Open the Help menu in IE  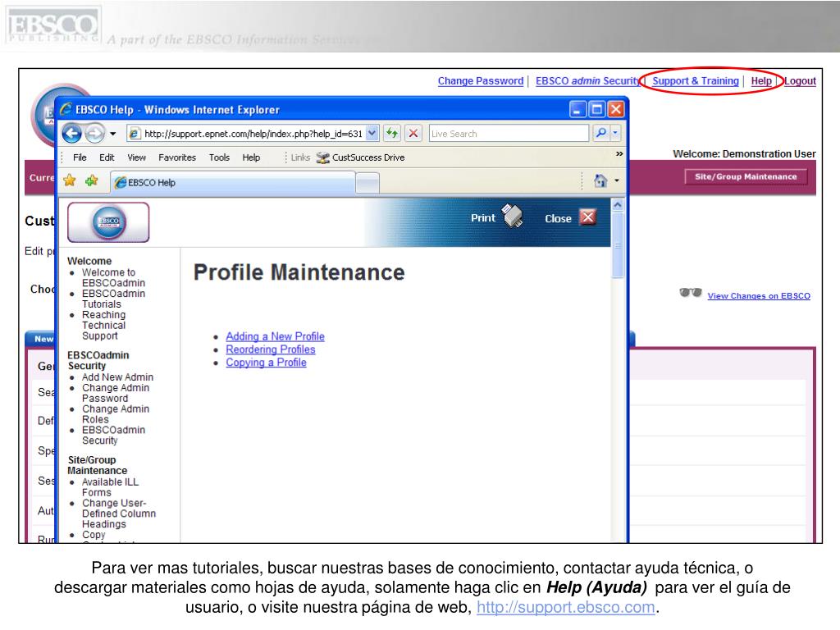(251, 157)
